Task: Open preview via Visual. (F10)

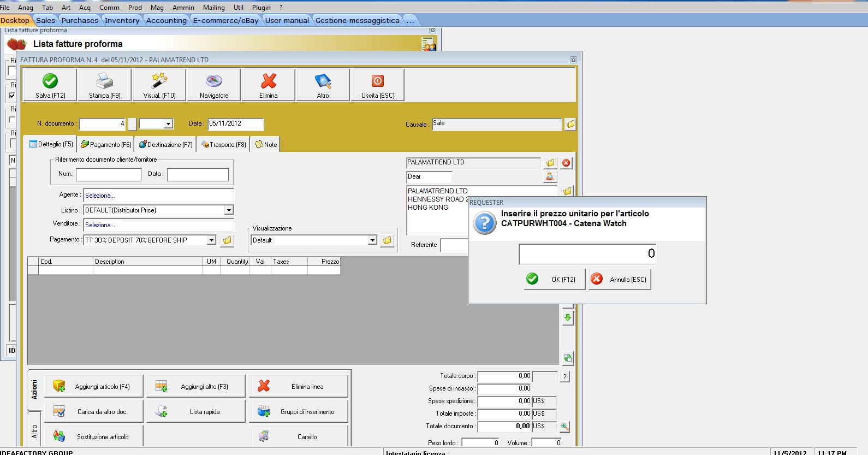Action: (159, 85)
